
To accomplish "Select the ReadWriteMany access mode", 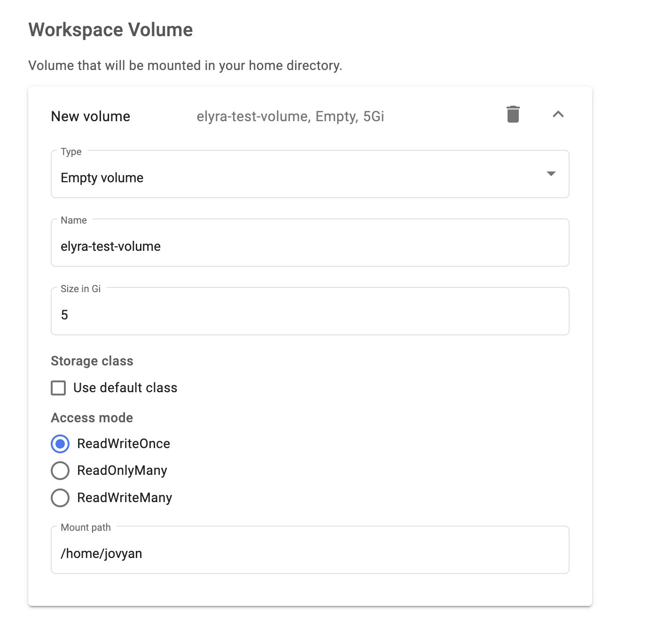I will 60,497.
